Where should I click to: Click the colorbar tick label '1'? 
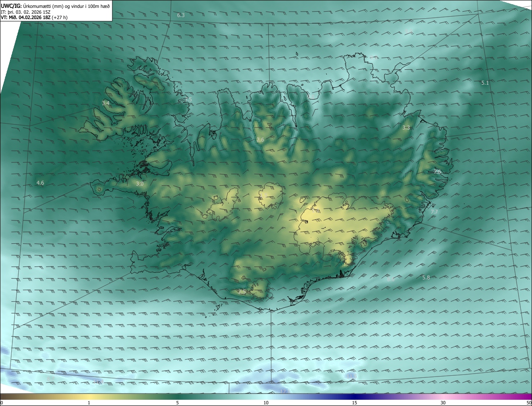(x=89, y=403)
